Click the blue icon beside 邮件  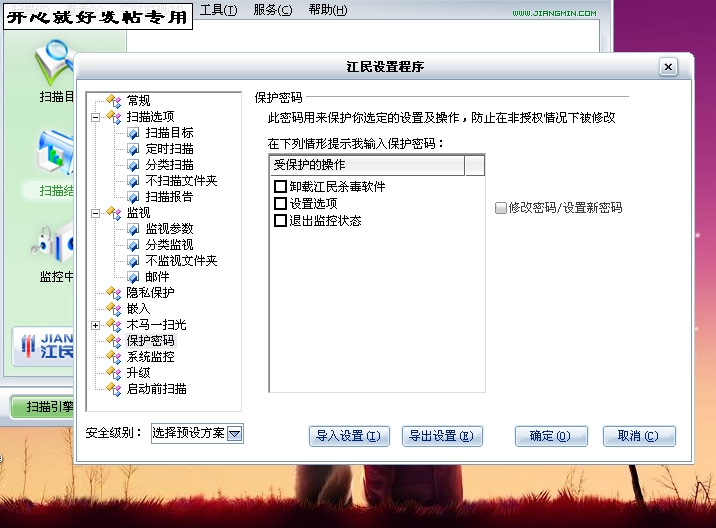click(133, 277)
